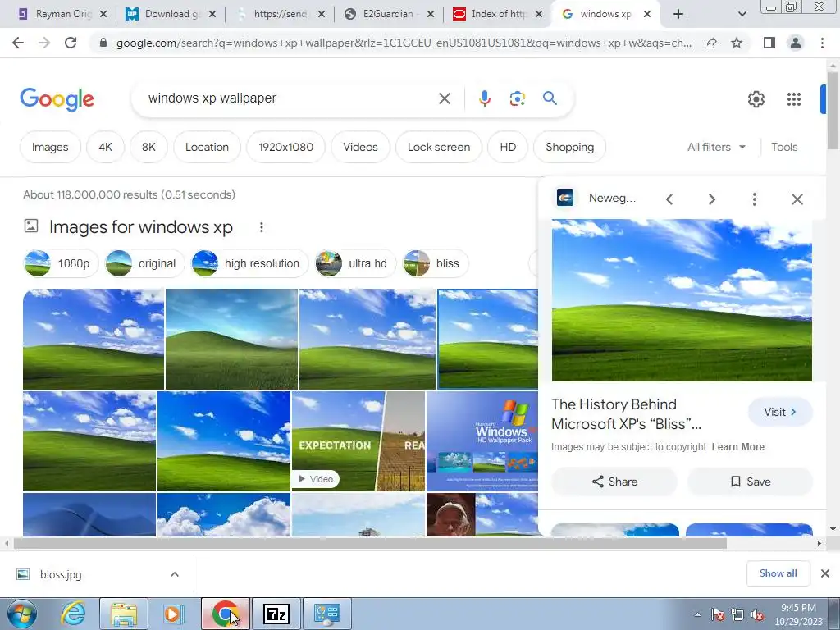Close the image preview panel
840x630 pixels.
[x=797, y=199]
